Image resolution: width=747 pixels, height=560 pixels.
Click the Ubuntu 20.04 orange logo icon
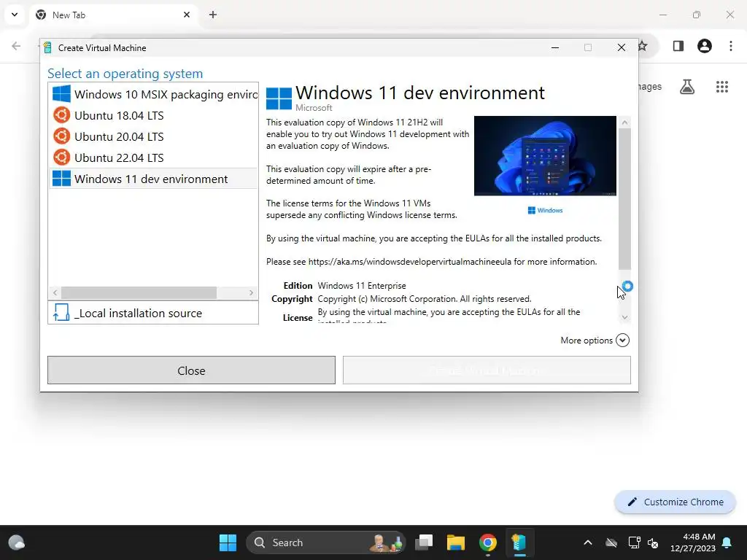point(61,136)
